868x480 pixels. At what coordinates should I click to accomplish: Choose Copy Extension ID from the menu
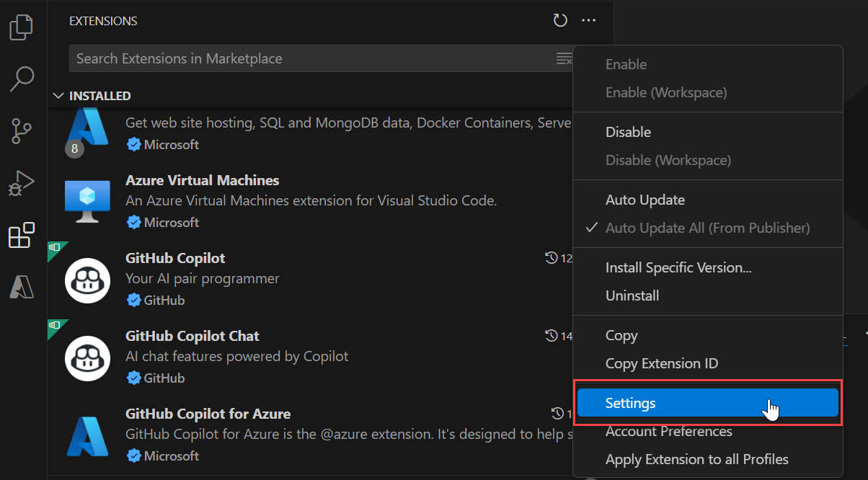click(x=662, y=363)
